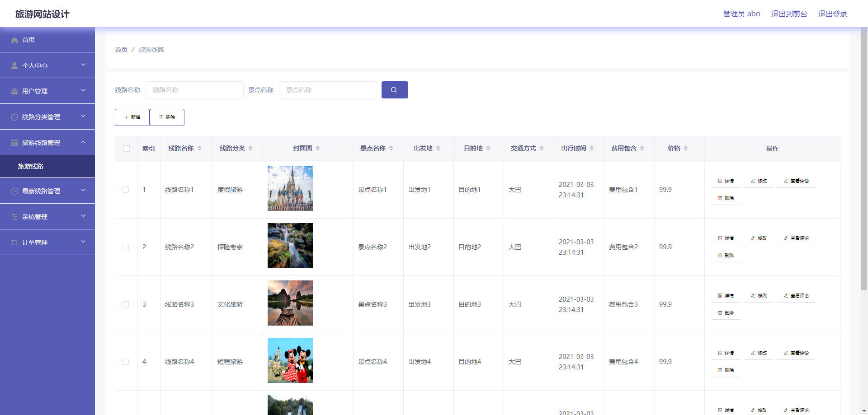Focus the 景点名称 search input
The width and height of the screenshot is (868, 415).
pos(328,90)
